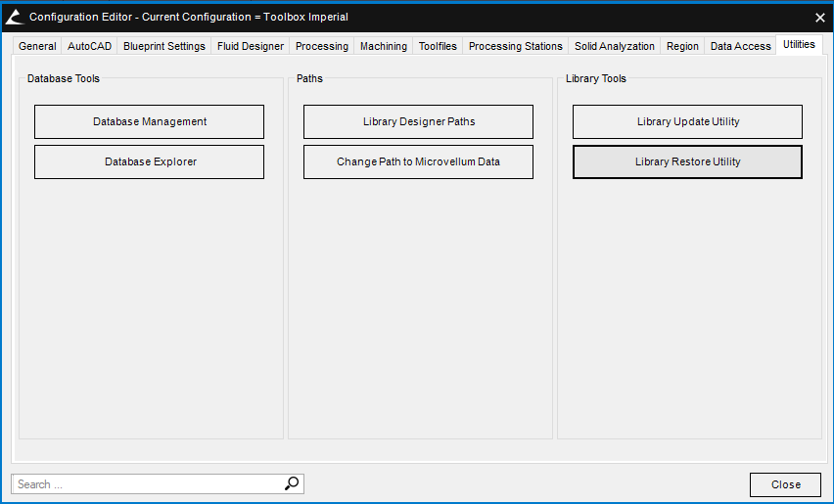Open the Toolfiles tab
The height and width of the screenshot is (504, 834).
pos(438,46)
